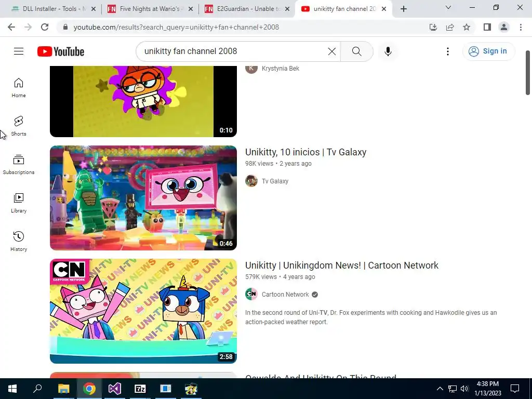
Task: Open File Explorer from taskbar
Action: pyautogui.click(x=63, y=389)
